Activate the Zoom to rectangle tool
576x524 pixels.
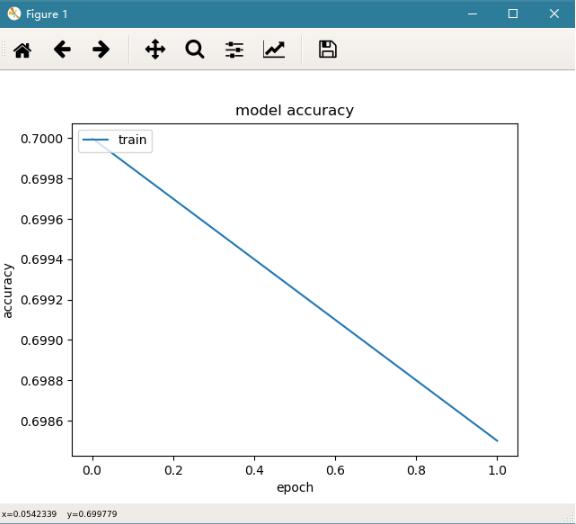coord(195,50)
